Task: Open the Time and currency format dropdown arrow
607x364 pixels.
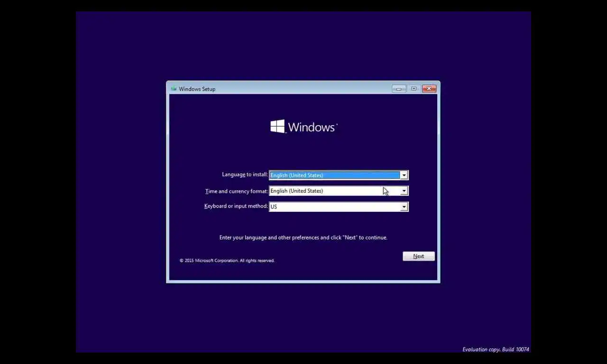Action: click(404, 191)
